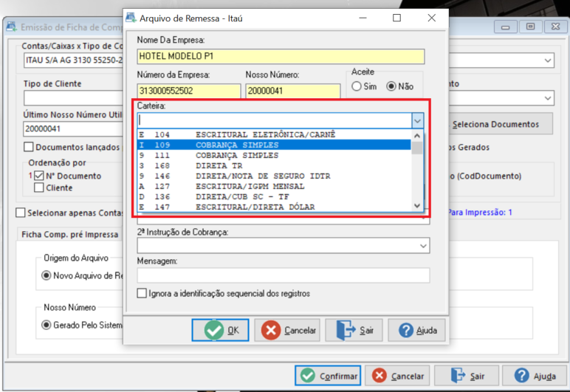
Task: Click Cancelar in Arquivo de Remessa dialog
Action: [x=287, y=330]
